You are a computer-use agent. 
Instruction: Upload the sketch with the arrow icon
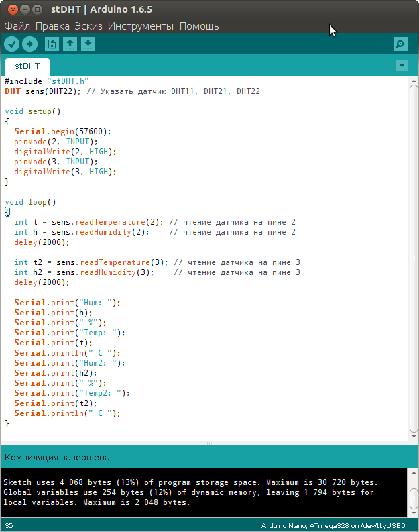tap(29, 44)
